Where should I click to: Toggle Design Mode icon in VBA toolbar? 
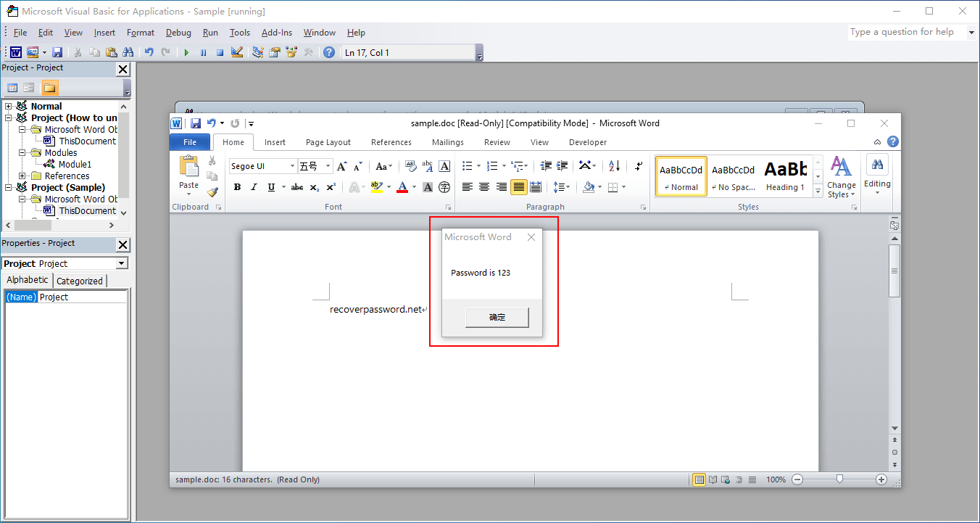click(236, 52)
